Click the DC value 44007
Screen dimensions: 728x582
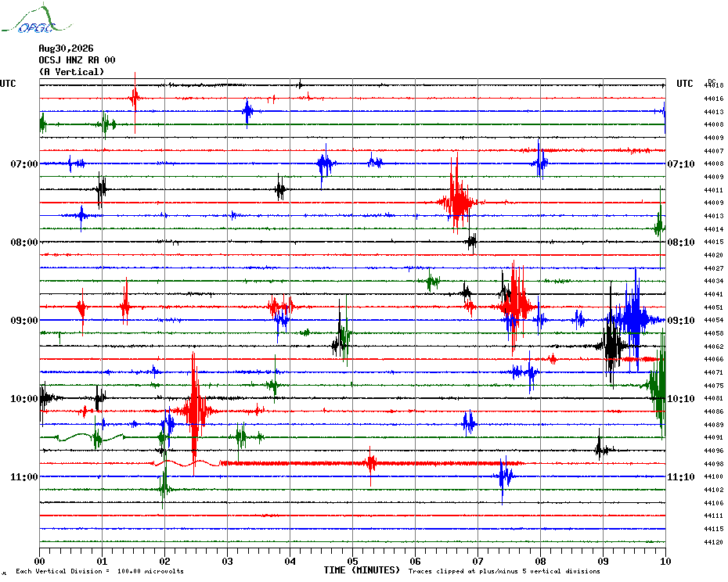coord(714,151)
